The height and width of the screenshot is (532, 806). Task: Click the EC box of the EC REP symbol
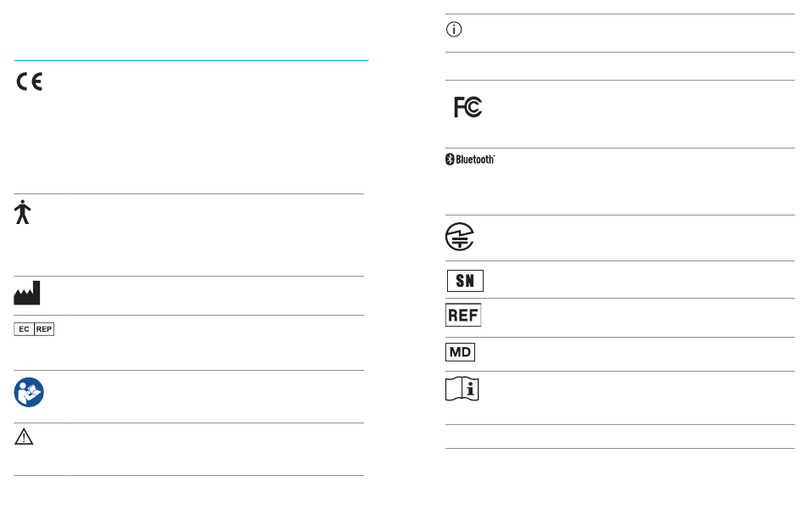[x=24, y=329]
